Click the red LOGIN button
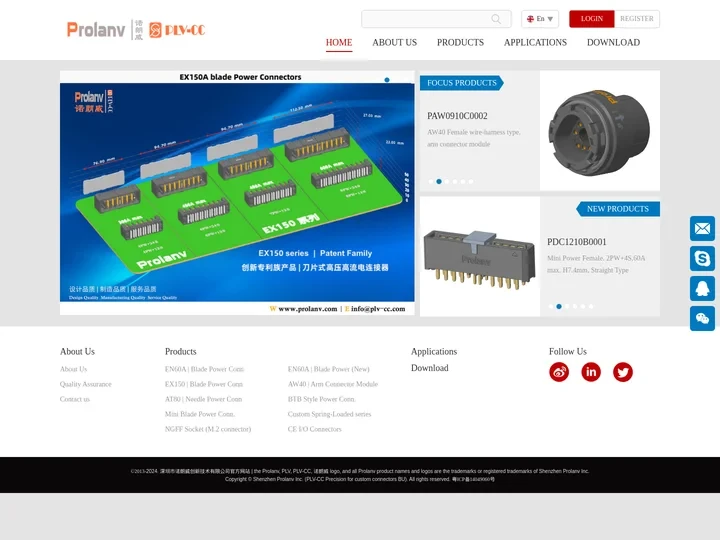 click(591, 19)
